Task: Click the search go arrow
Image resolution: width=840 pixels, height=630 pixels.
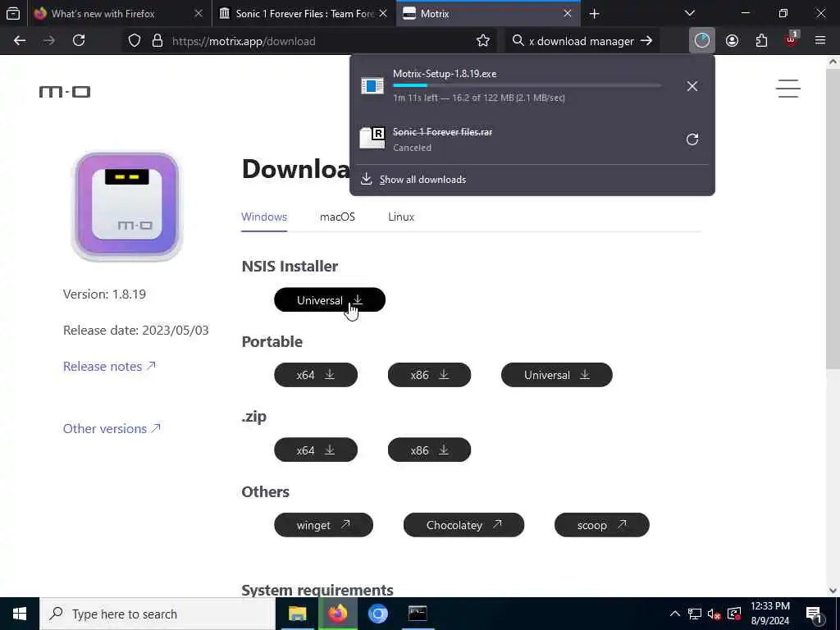Action: point(646,41)
